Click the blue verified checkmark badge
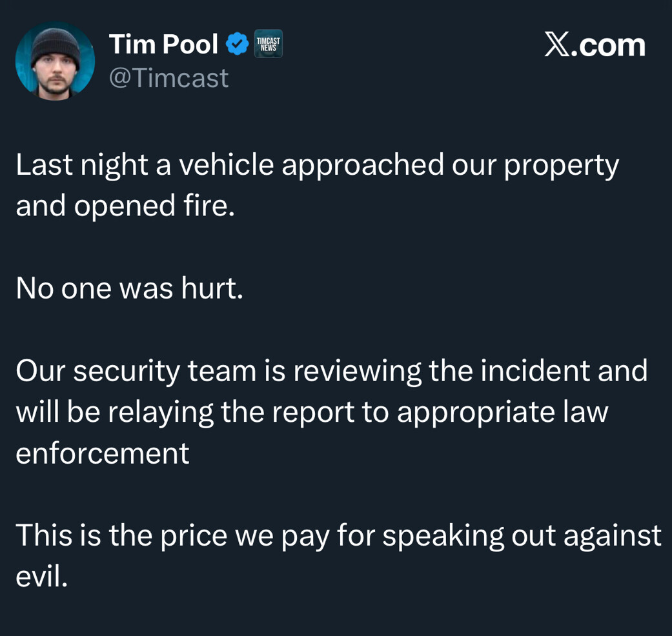 click(238, 44)
